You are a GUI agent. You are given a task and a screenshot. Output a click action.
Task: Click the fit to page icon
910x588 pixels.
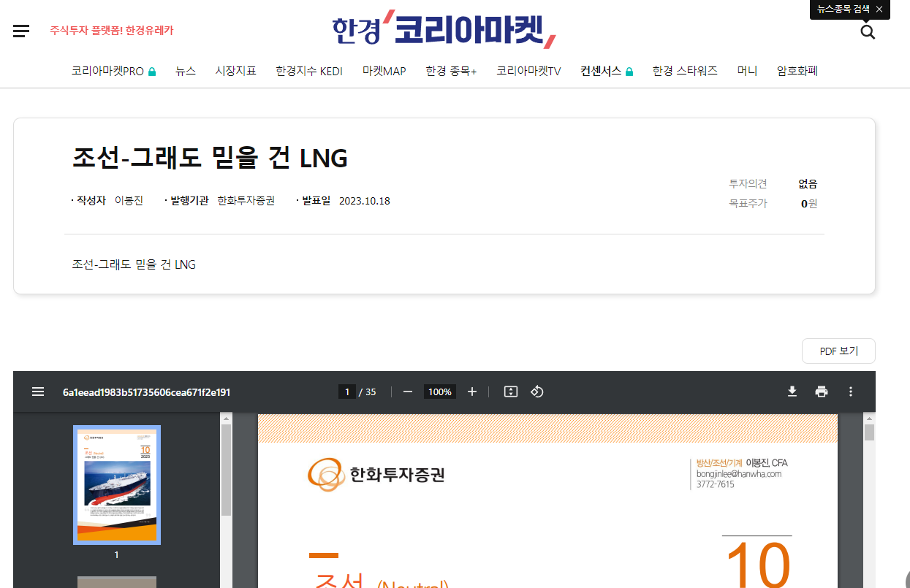pos(511,392)
